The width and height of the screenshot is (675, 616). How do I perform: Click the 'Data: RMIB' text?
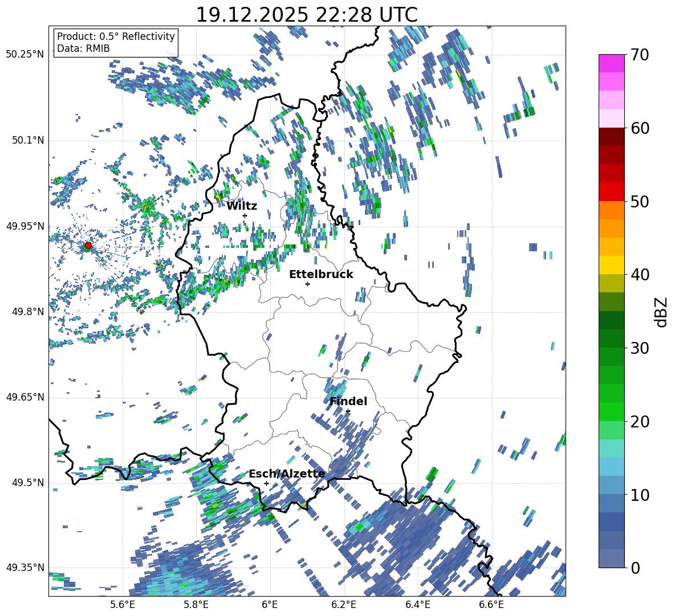(83, 48)
